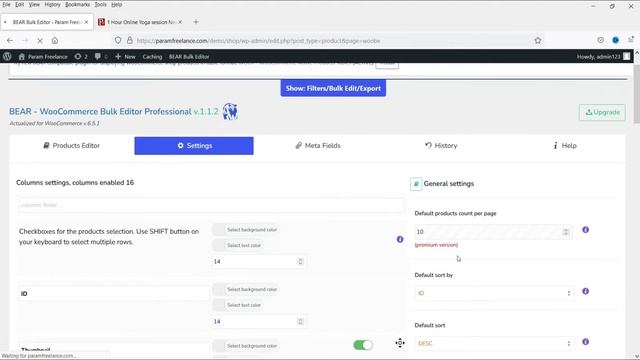Click the browser address bar URL

258,40
